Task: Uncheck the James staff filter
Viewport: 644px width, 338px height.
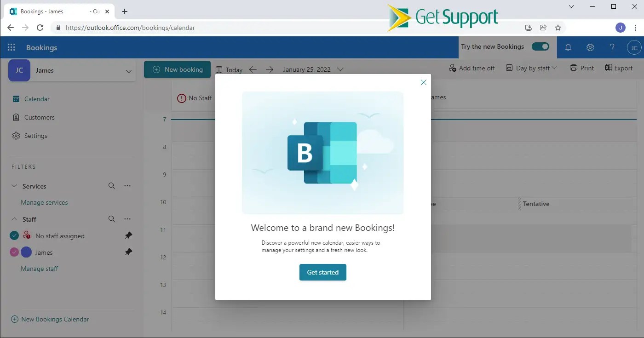Action: (x=14, y=252)
